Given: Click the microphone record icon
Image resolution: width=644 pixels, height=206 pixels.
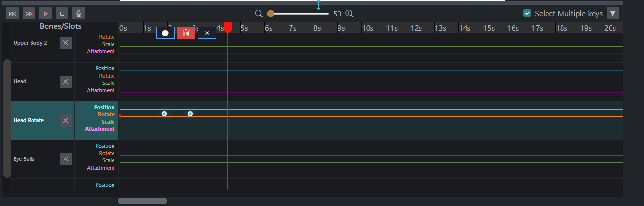Looking at the screenshot, I should 79,14.
